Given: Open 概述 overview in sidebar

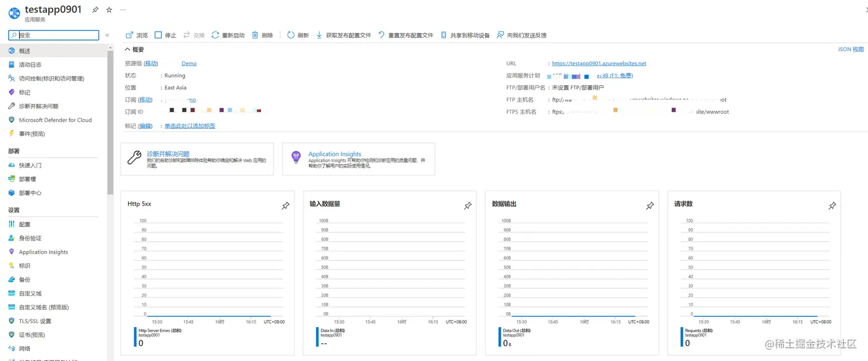Looking at the screenshot, I should (53, 51).
